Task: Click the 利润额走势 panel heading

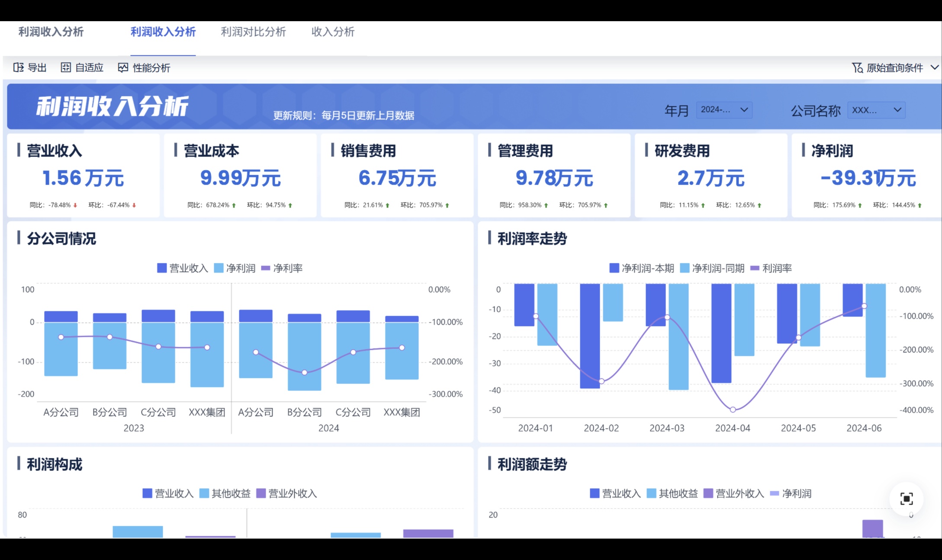Action: [532, 464]
